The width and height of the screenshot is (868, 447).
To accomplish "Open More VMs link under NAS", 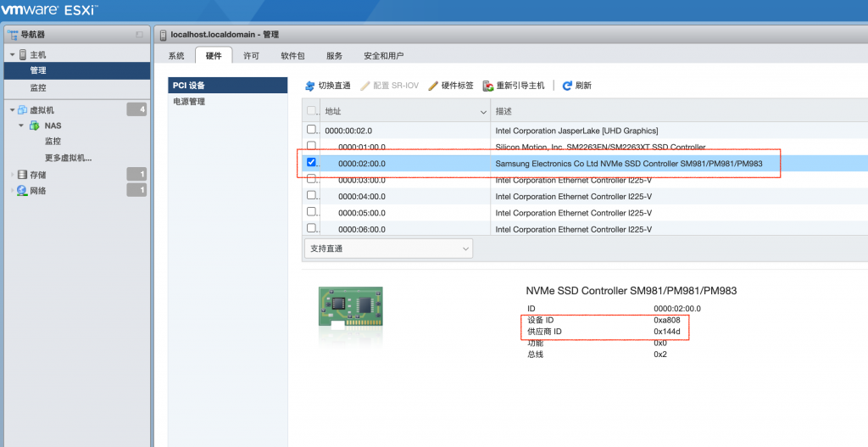I will click(68, 159).
